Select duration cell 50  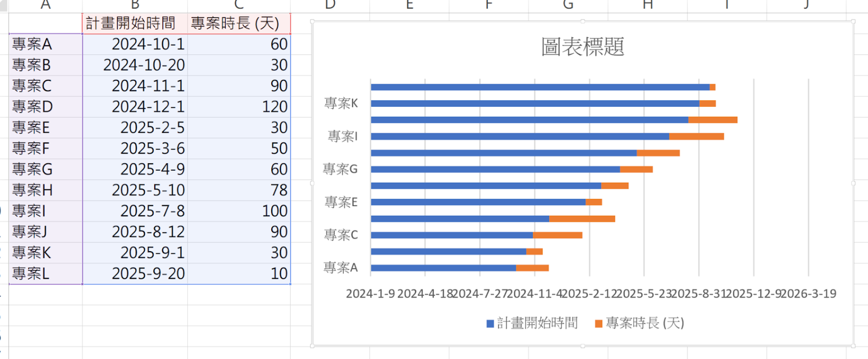239,149
